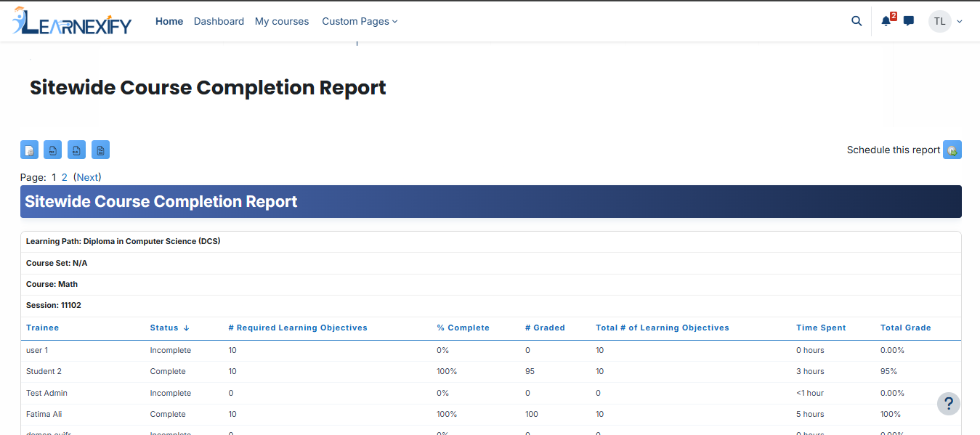Sort by the Total Grade column

(906, 328)
